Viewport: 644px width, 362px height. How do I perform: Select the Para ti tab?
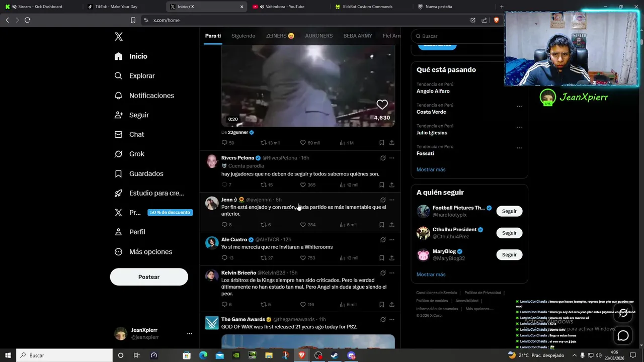point(213,36)
